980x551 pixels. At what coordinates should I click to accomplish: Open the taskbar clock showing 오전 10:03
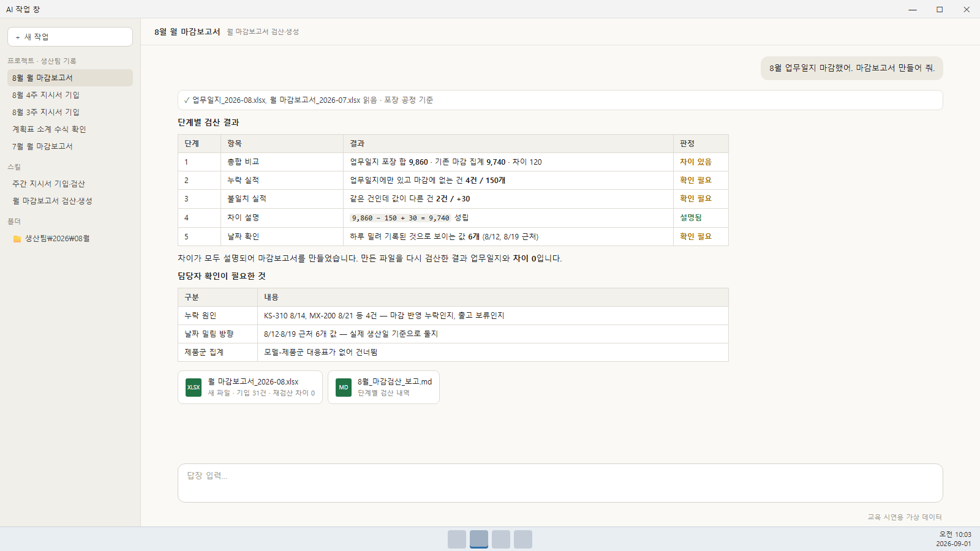(954, 539)
